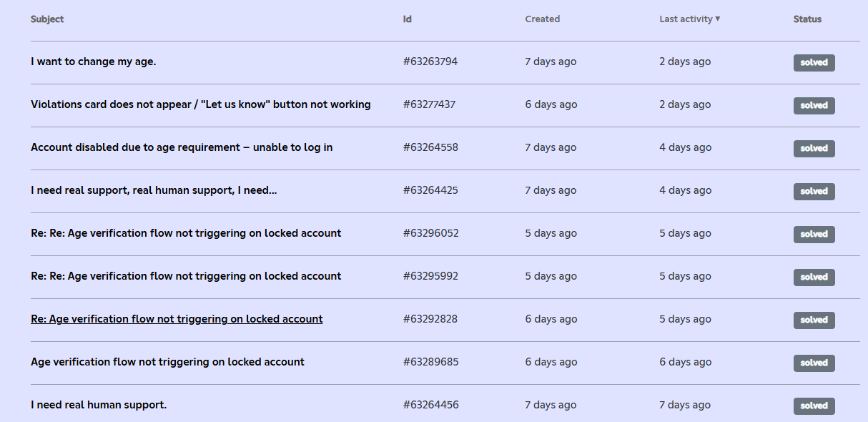Open the Violations card does not appear ticket
Screen dimensions: 868x422
click(201, 104)
